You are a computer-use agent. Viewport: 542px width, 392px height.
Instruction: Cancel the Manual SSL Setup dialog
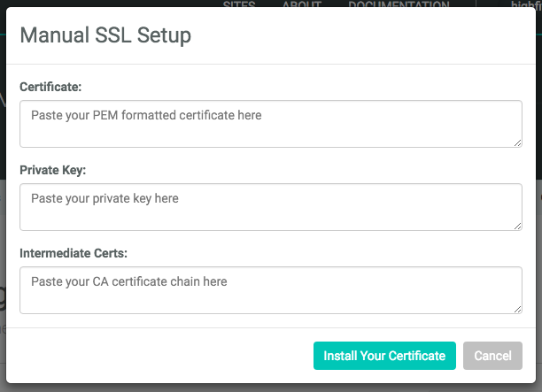pyautogui.click(x=492, y=356)
